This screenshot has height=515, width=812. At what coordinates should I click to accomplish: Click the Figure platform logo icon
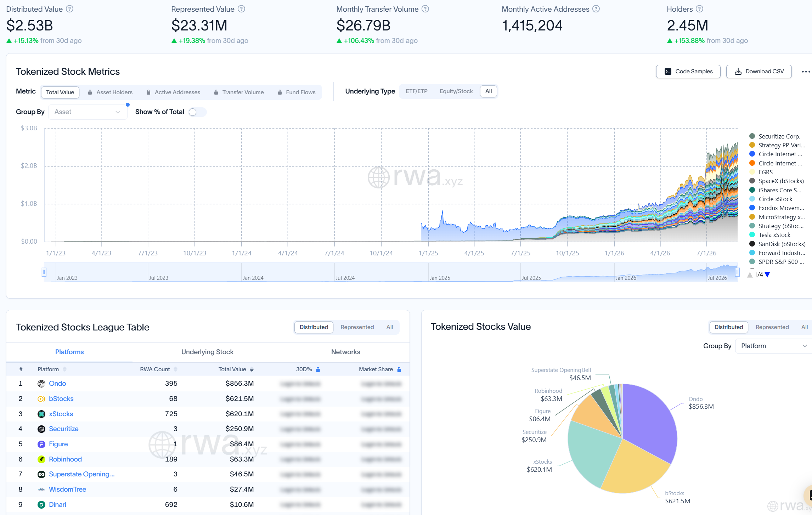(41, 444)
